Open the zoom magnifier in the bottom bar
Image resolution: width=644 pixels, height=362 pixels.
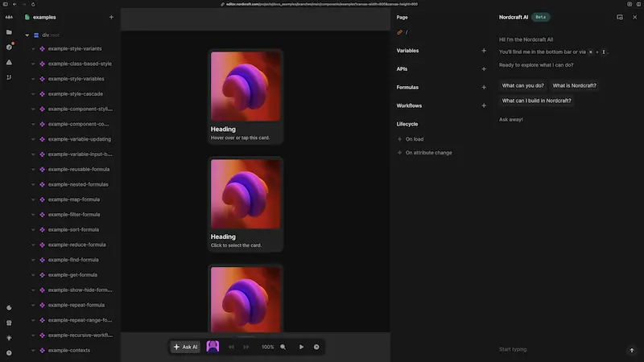click(x=283, y=347)
